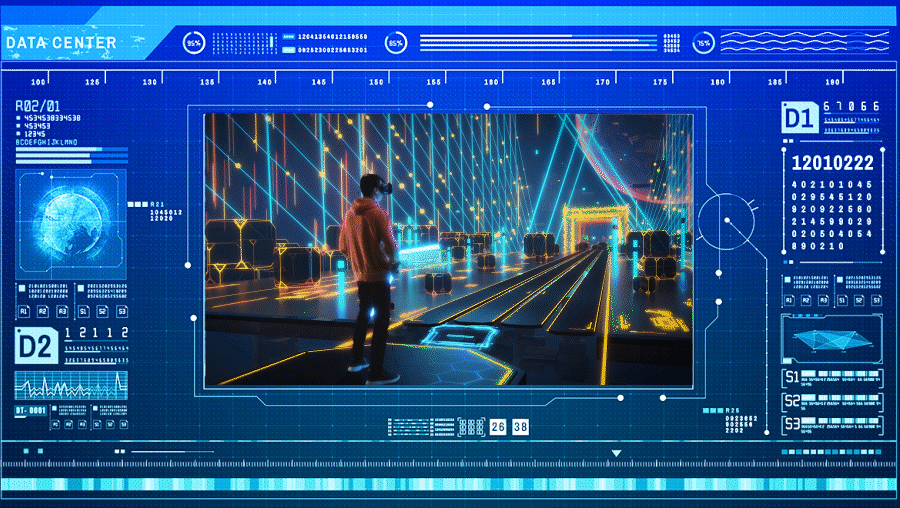Screen dimensions: 900x508
Task: Open the glowing globe panel
Action: click(70, 220)
